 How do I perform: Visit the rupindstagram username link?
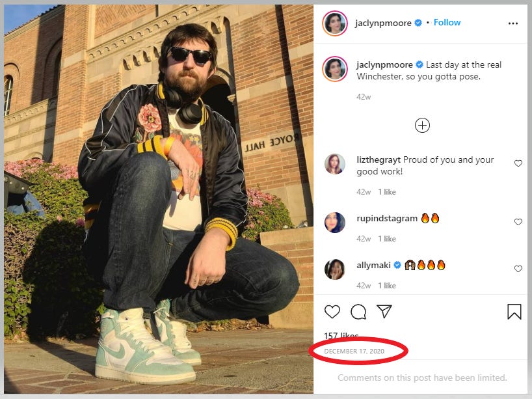point(387,219)
